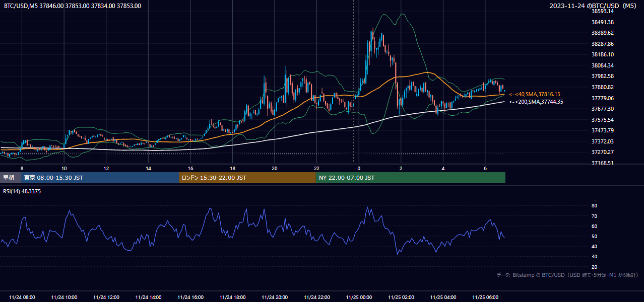
Task: Click the 11/25 00:00 bottom time label
Action: [x=359, y=297]
